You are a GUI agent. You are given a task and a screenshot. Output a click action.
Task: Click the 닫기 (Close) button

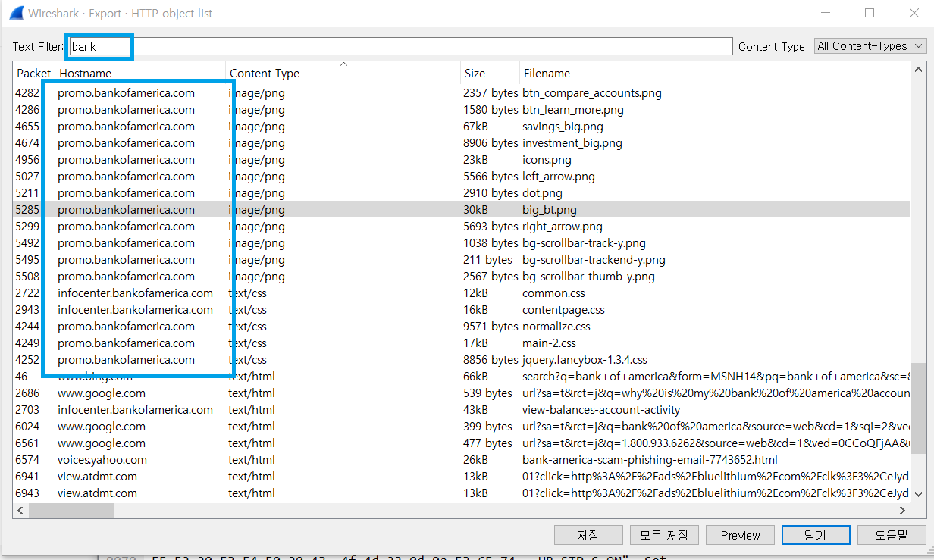tap(816, 535)
